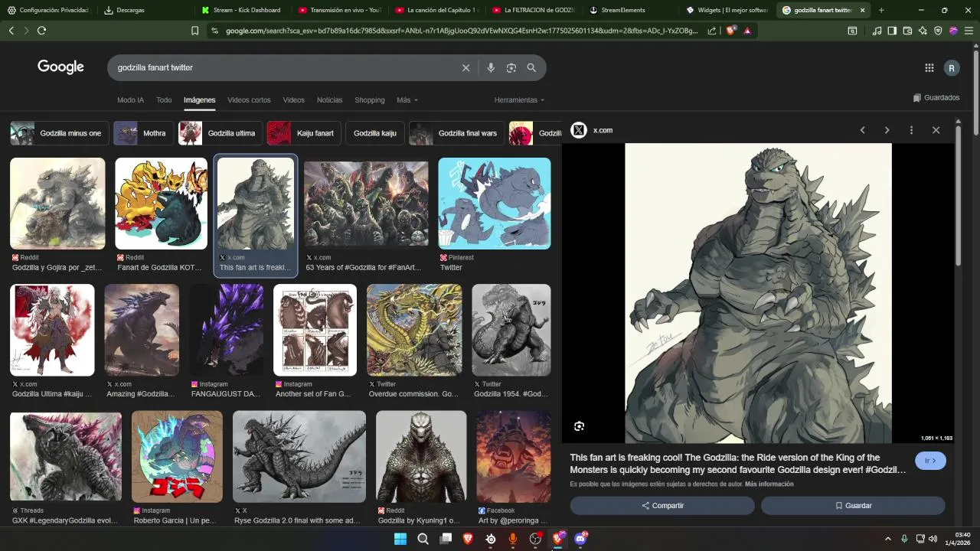This screenshot has width=980, height=551.
Task: Click in the Google search input field
Action: click(x=283, y=68)
